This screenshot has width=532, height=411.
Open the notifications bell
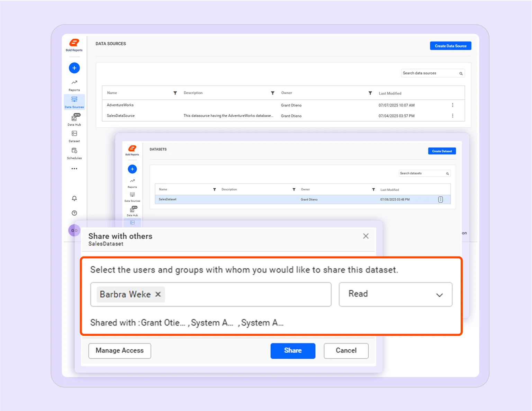74,198
